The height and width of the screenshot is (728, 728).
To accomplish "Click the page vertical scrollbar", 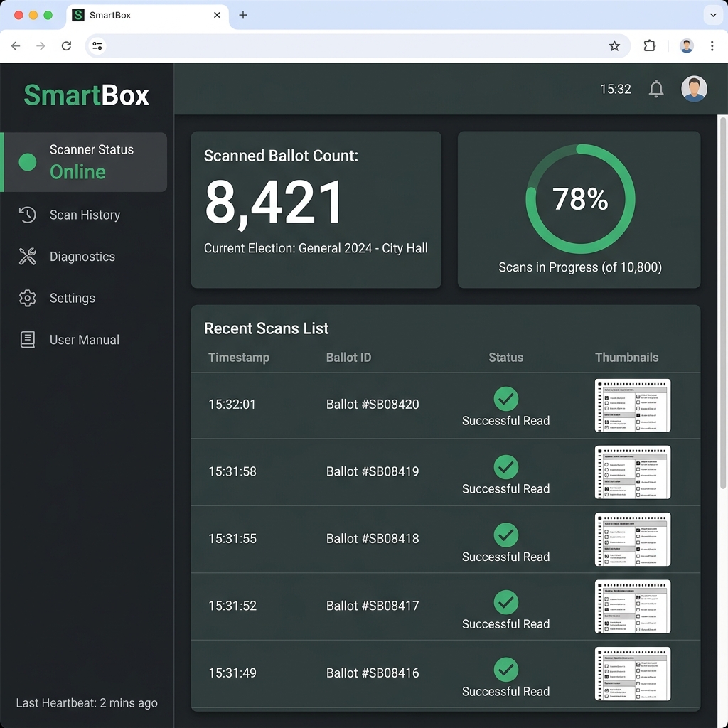I will [722, 303].
